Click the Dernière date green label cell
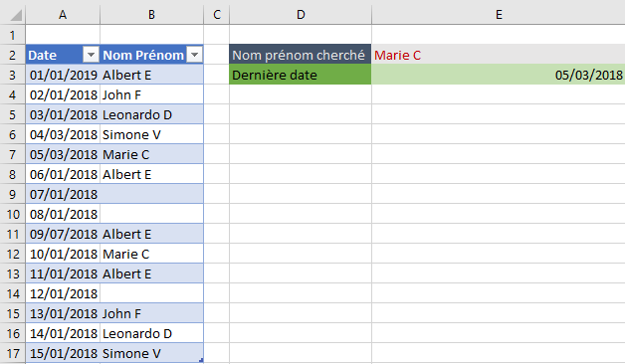Screen dimensions: 625x364 tap(301, 75)
